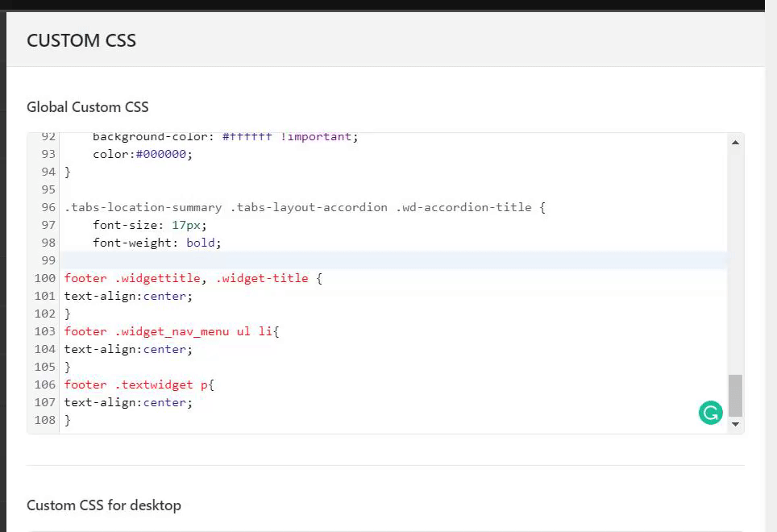Click the 'text-align:center;' text on line 104
Viewport: 777px width, 532px height.
point(128,349)
